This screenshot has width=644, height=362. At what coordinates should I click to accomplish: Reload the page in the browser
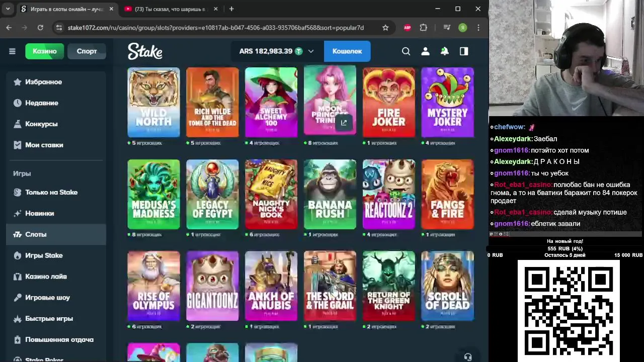[40, 28]
